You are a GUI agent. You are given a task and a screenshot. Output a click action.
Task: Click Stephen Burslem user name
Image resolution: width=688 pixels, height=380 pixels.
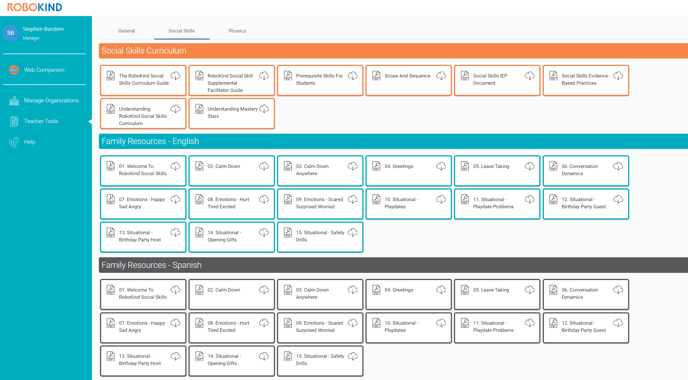click(x=43, y=29)
